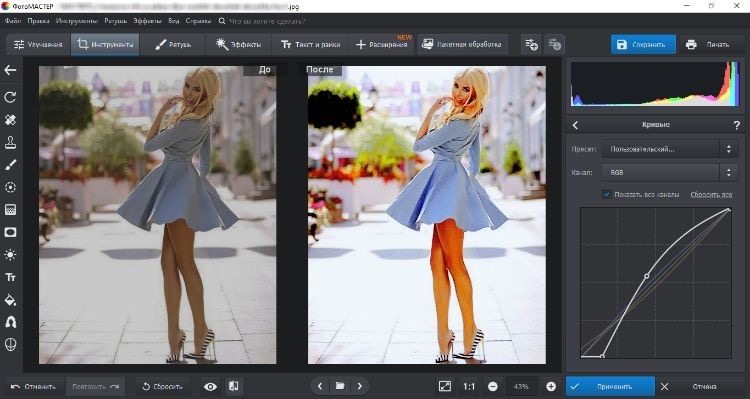750x399 pixels.
Task: Open the 'Файл' menu
Action: (13, 21)
